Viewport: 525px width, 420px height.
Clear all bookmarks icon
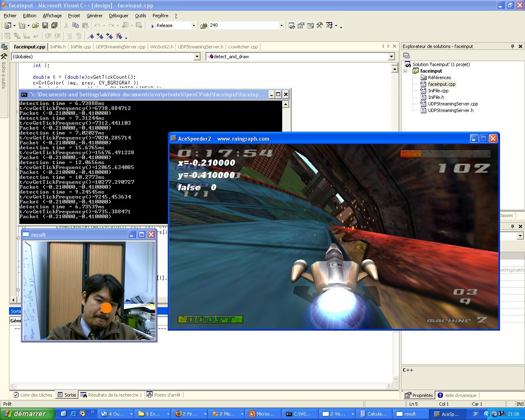pyautogui.click(x=119, y=36)
